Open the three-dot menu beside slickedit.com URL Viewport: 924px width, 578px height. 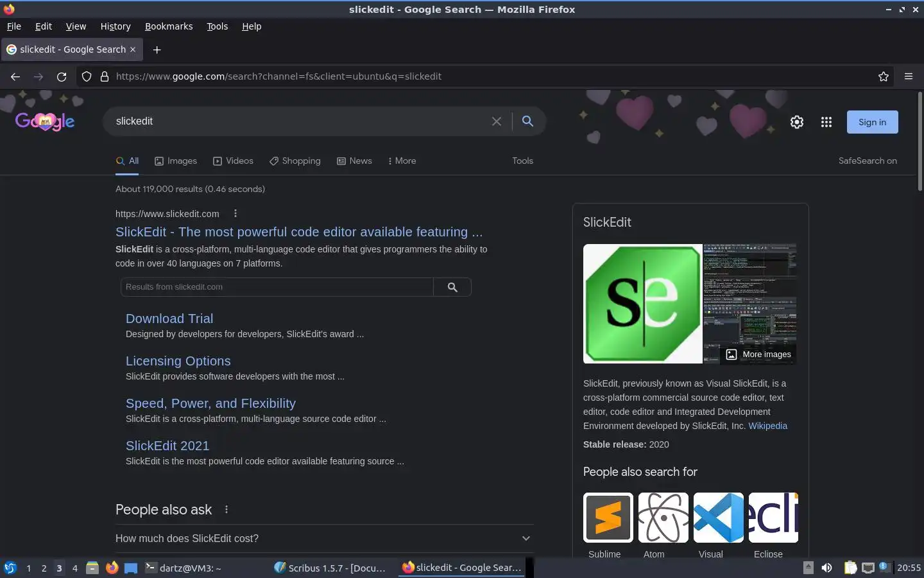click(x=235, y=213)
